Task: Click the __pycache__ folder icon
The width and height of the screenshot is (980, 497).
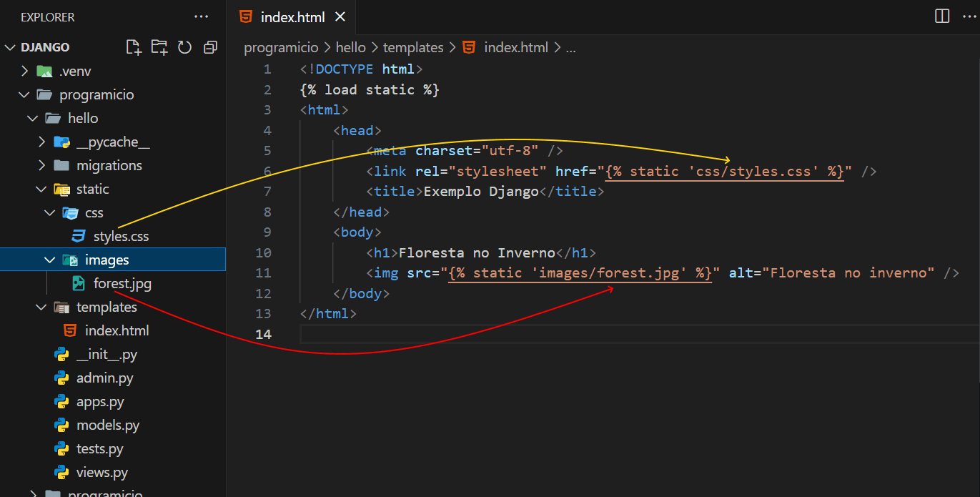Action: (x=61, y=142)
